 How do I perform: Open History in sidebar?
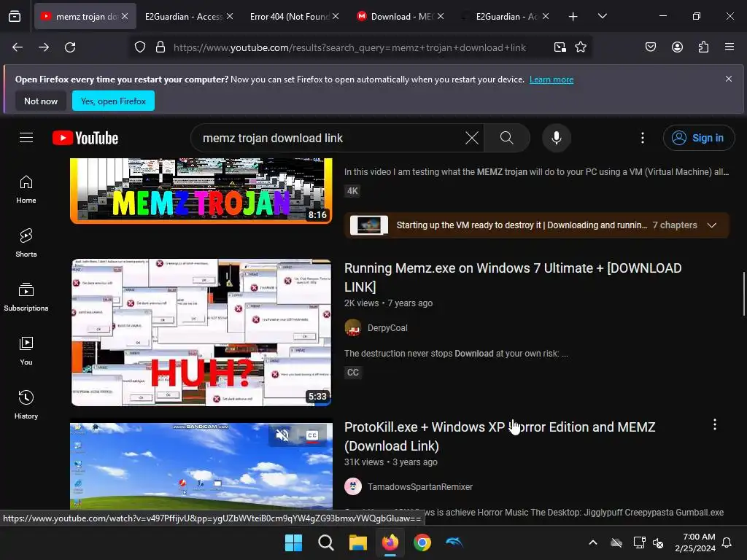click(x=26, y=405)
